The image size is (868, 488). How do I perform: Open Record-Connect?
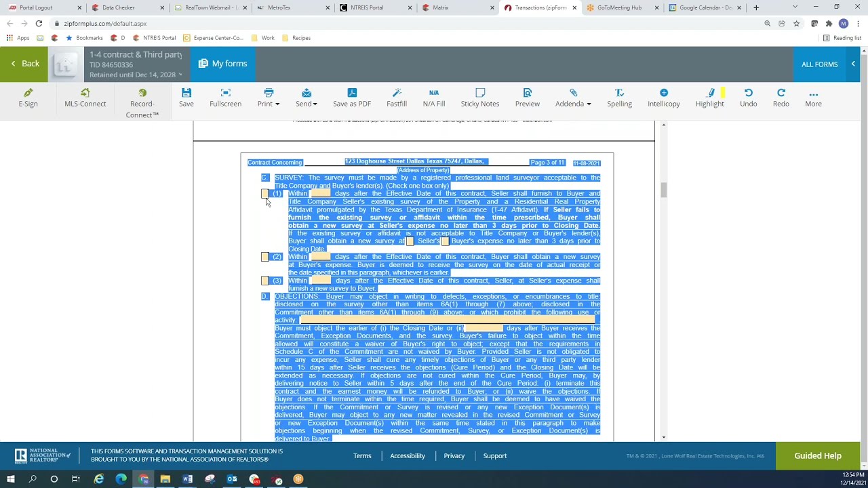142,103
